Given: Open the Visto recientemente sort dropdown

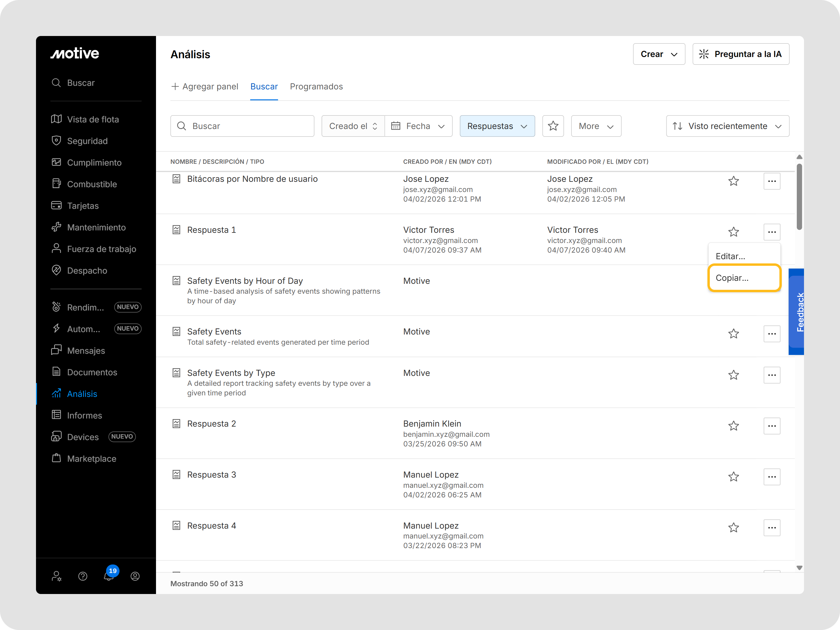Looking at the screenshot, I should point(727,126).
